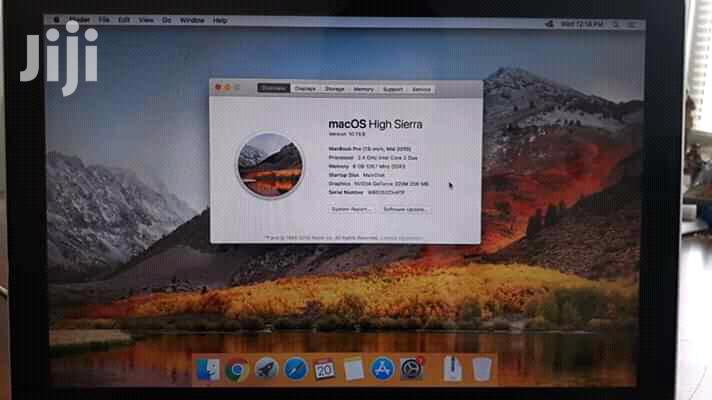Switch to the Displays tab

[305, 89]
